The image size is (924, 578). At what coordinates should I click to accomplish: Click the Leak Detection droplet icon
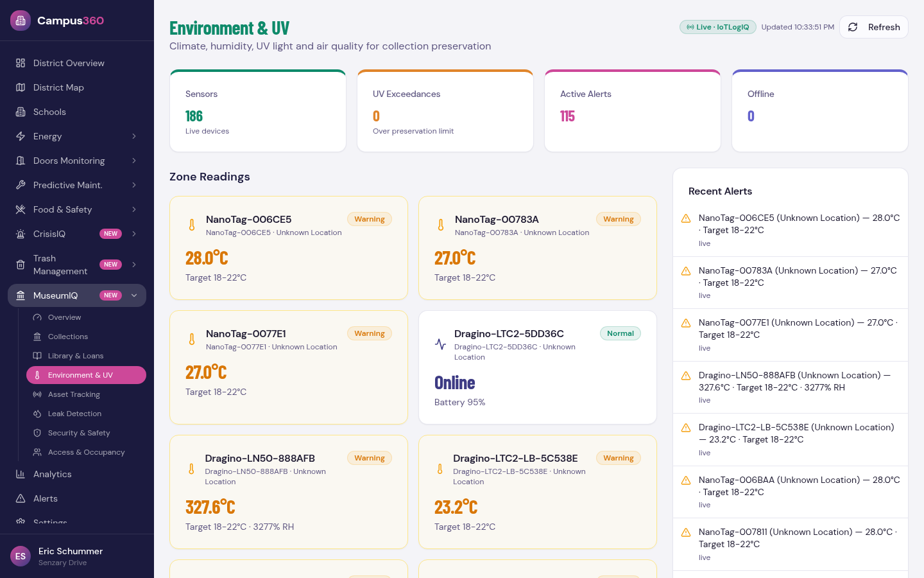click(37, 414)
